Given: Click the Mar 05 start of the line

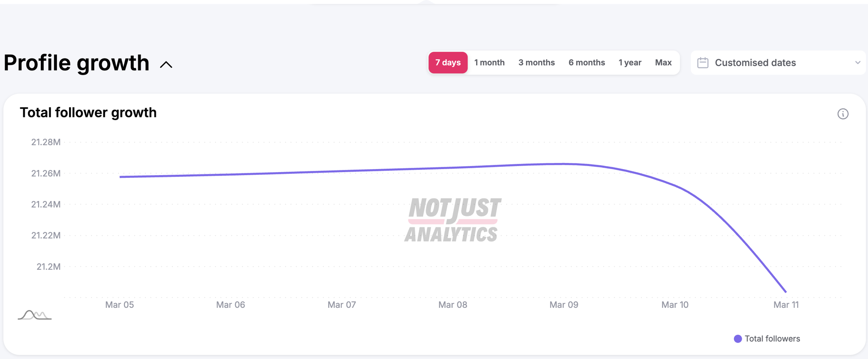Looking at the screenshot, I should pos(120,177).
